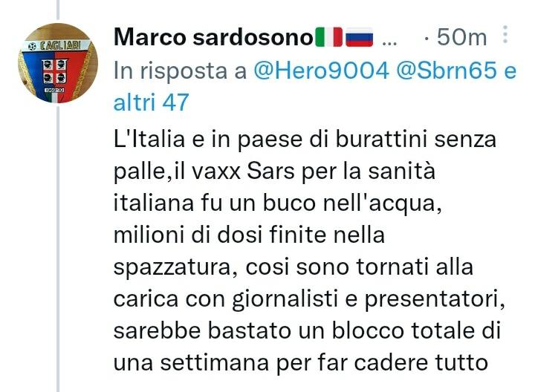The height and width of the screenshot is (392, 535).
Task: Click the last line 'una settimana per far cadere tutto'
Action: (301, 363)
